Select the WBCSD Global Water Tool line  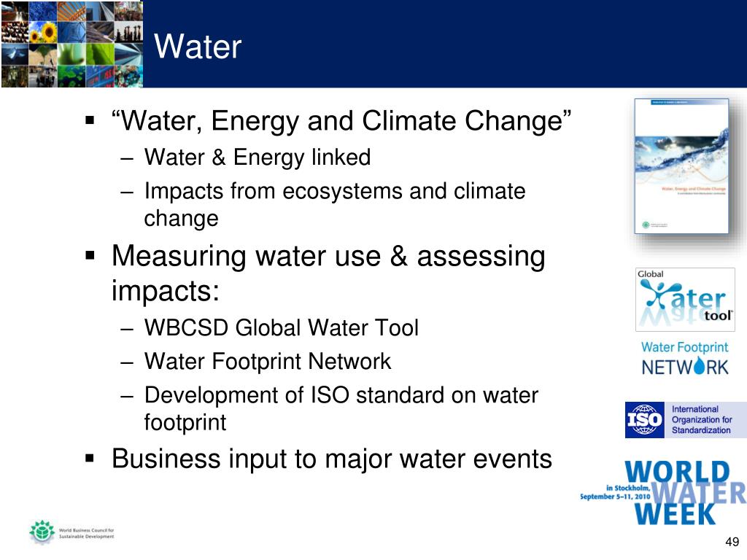click(282, 327)
